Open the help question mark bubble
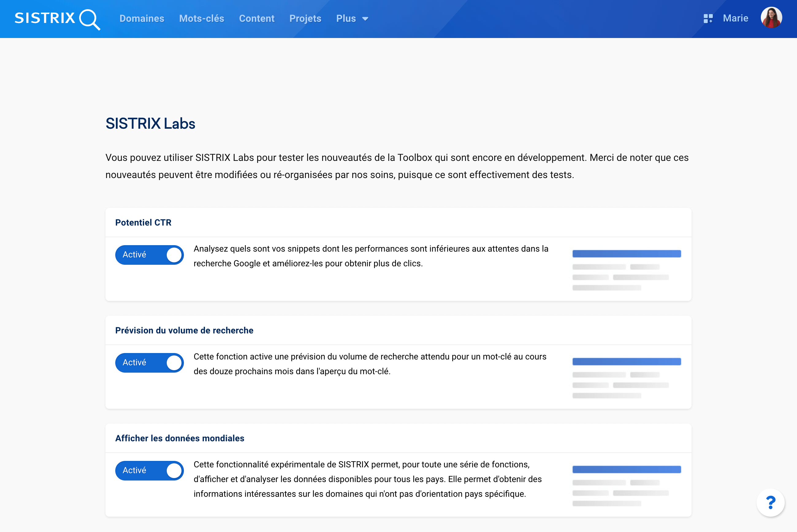797x532 pixels. coord(771,503)
